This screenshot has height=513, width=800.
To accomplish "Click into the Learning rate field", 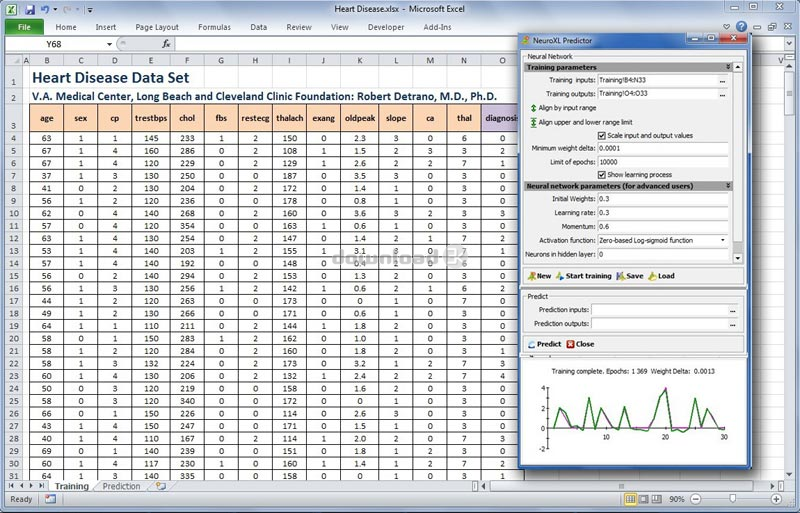I will [x=663, y=213].
